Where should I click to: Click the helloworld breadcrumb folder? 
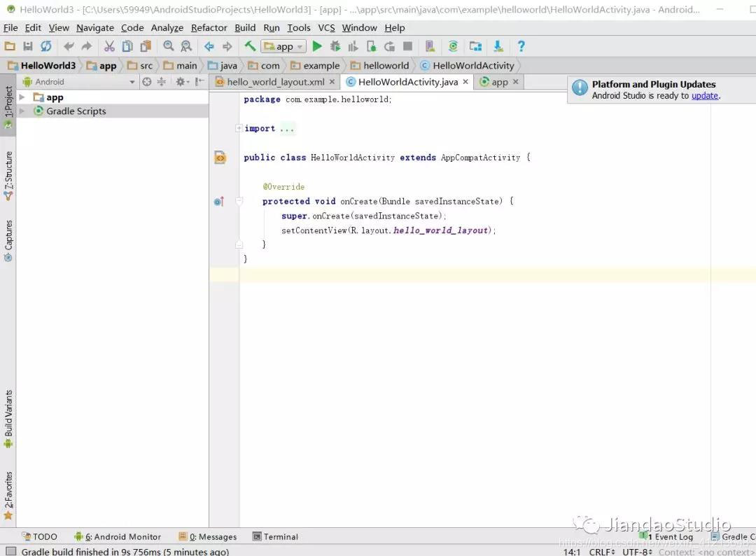380,66
